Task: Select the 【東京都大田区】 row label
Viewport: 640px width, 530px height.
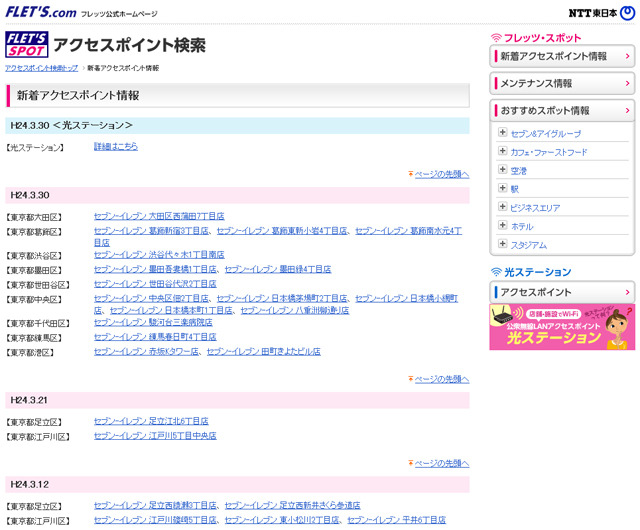Action: (34, 217)
